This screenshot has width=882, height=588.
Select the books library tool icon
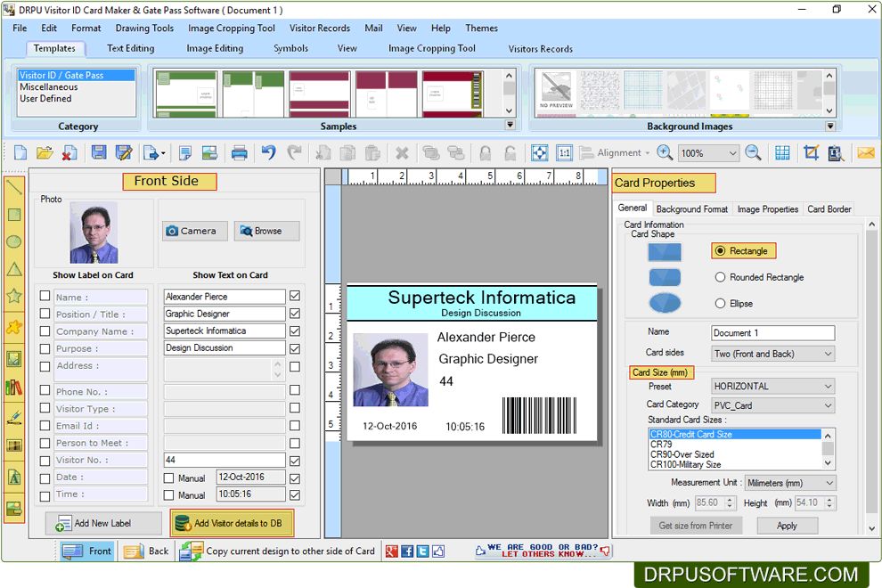[14, 388]
